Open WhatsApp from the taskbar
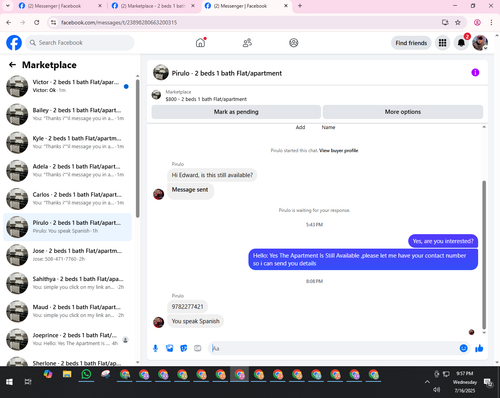Screen dimensions: 500x398 (x=86, y=375)
